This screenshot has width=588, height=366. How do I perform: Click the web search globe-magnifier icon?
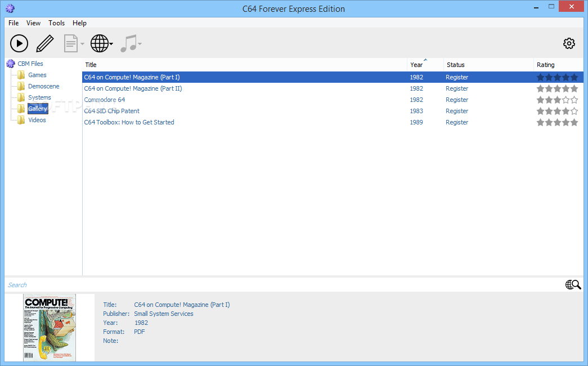573,285
